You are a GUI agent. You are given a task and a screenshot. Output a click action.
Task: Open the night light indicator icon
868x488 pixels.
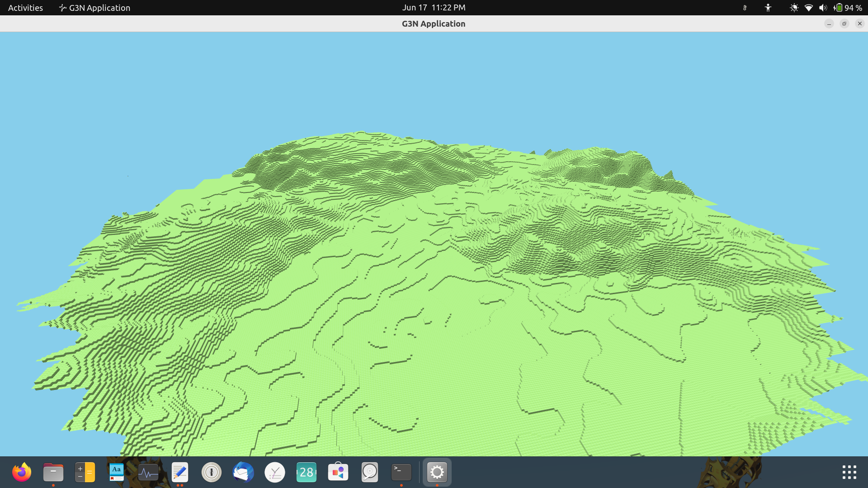click(x=794, y=8)
